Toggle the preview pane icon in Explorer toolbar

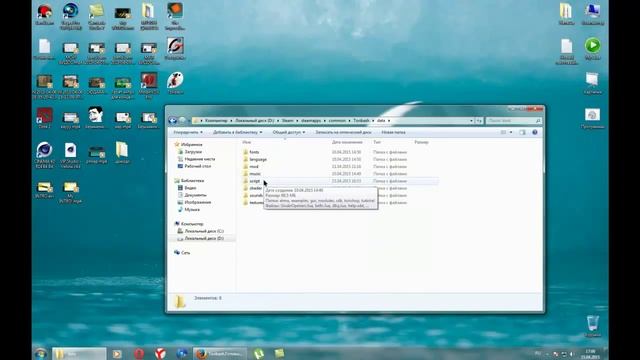[522, 132]
